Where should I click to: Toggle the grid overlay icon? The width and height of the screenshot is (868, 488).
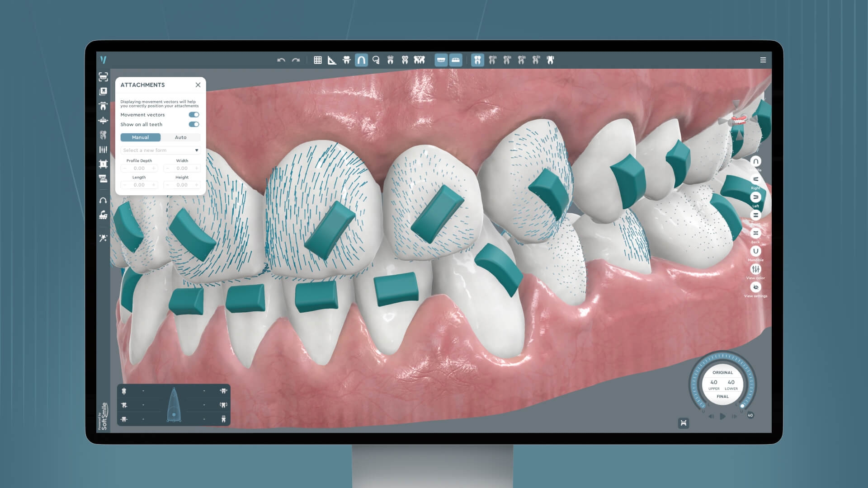(318, 60)
